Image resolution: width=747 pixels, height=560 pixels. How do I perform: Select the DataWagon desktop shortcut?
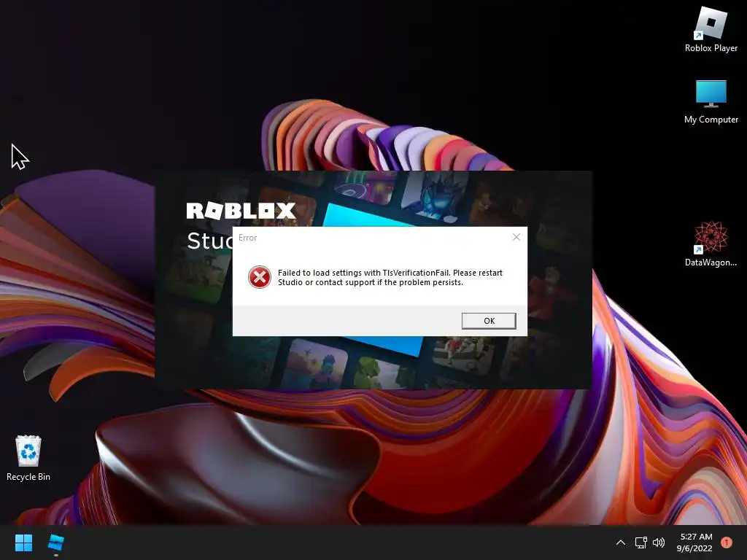[711, 244]
